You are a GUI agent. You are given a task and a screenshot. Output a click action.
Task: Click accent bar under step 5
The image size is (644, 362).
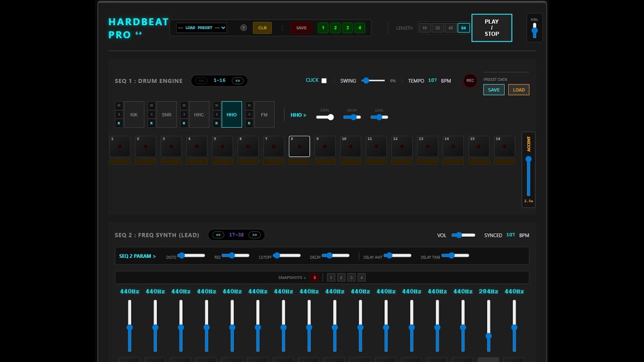pyautogui.click(x=222, y=161)
